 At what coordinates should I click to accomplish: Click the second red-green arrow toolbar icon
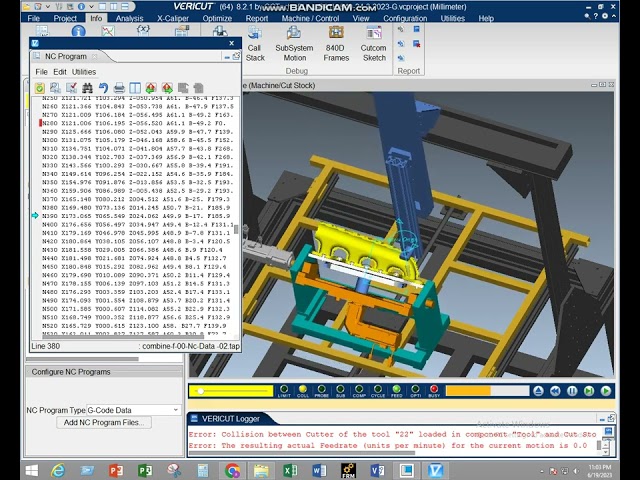tap(167, 88)
